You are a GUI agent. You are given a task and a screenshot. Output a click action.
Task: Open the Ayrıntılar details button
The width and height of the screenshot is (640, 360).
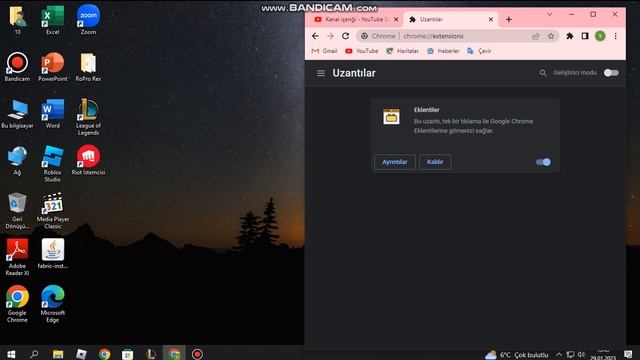[x=395, y=162]
